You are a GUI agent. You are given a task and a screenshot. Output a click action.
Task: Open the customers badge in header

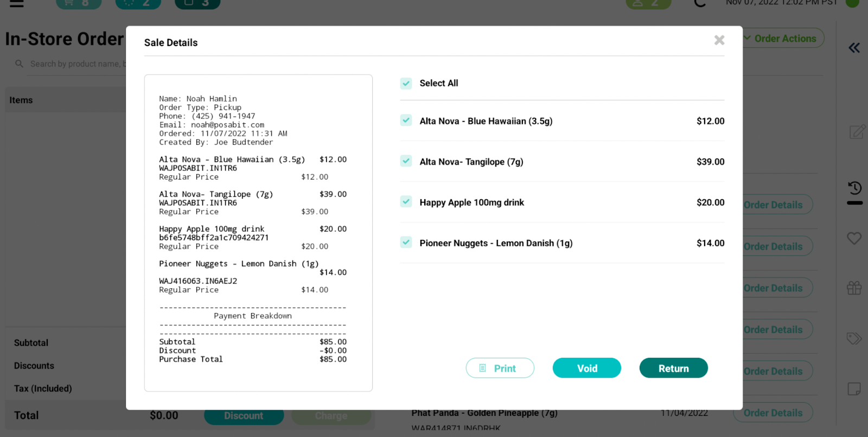648,3
